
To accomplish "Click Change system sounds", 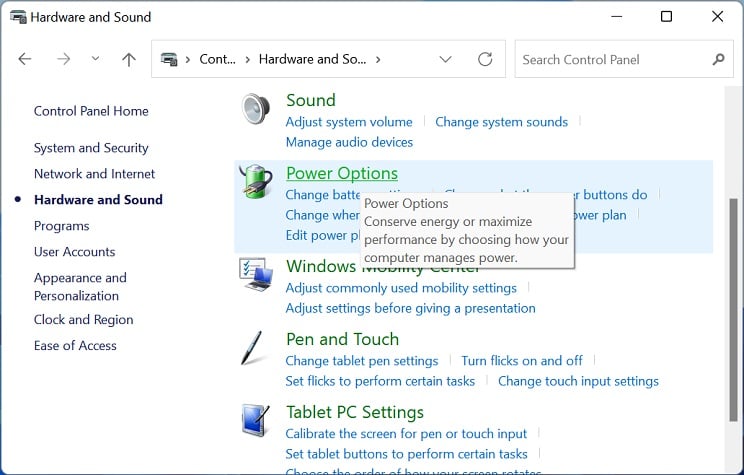I will 502,122.
